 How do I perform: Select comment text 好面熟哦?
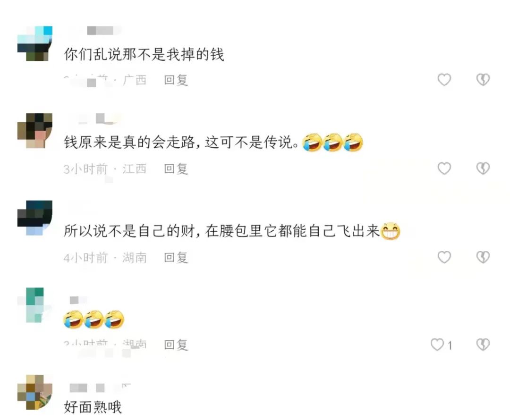pos(93,407)
